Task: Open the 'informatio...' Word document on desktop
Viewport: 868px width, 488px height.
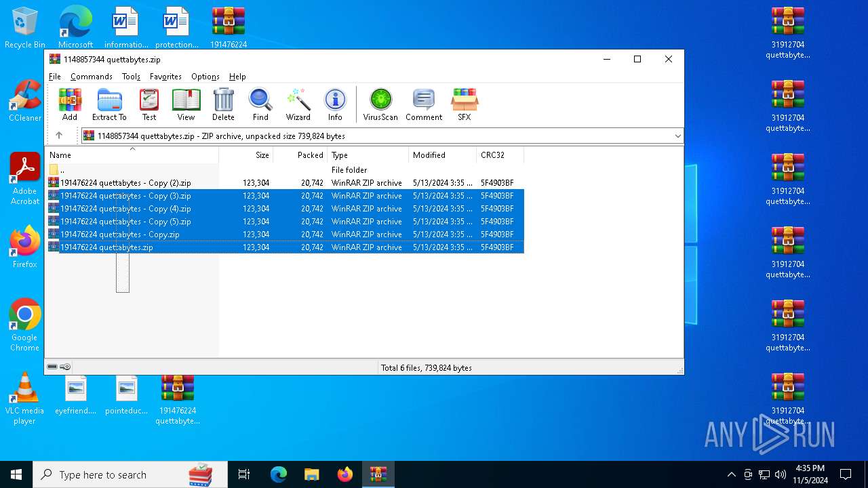Action: coord(126,28)
